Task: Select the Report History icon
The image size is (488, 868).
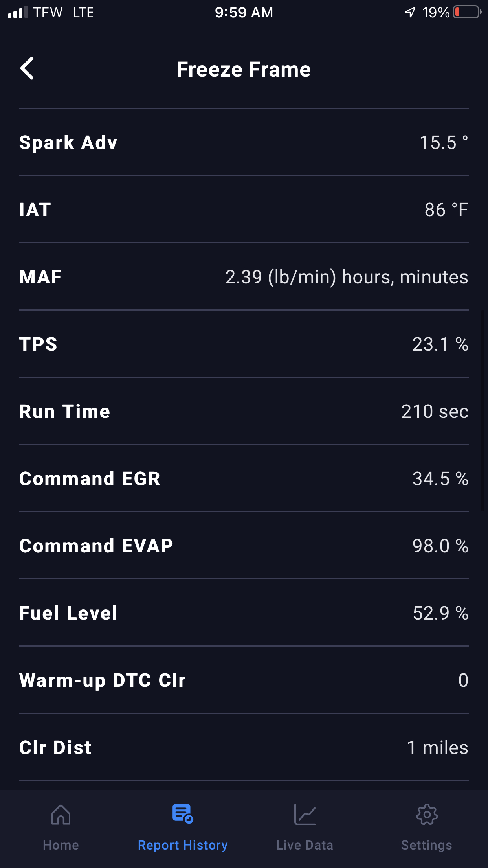Action: click(183, 814)
